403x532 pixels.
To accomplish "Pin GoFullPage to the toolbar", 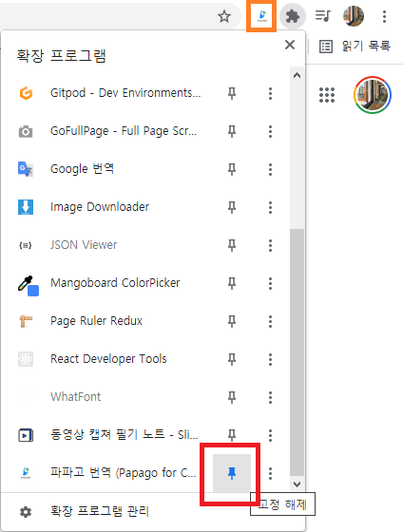I will [x=232, y=131].
